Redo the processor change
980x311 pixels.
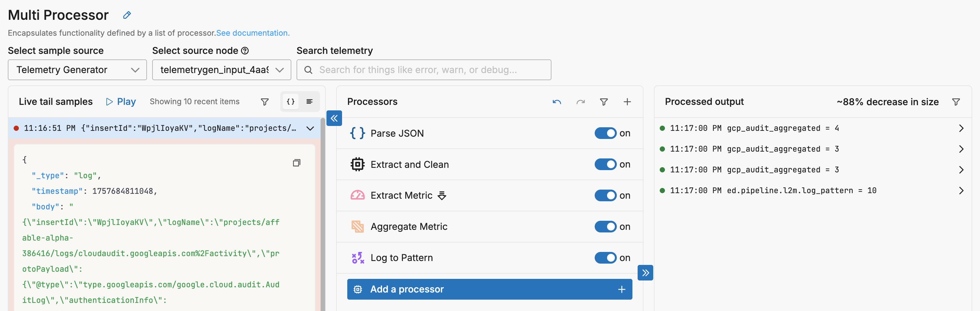pyautogui.click(x=580, y=102)
